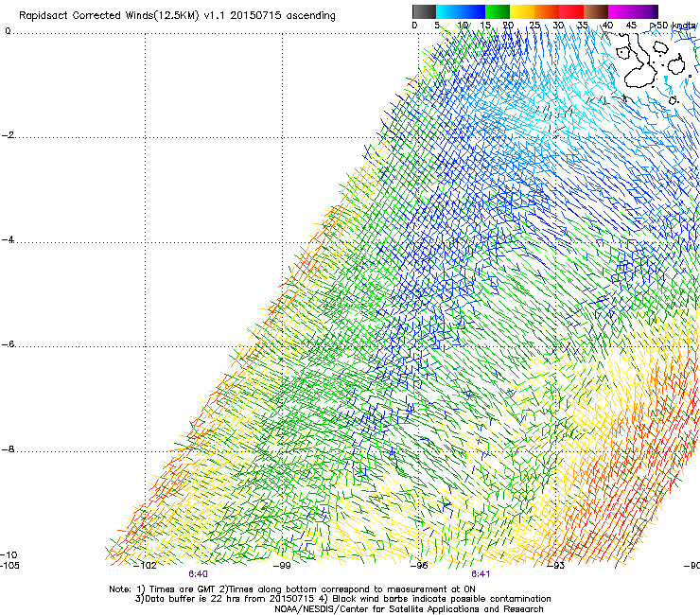This screenshot has width=700, height=615.
Task: Click the '45' legend scale label
Action: (x=631, y=26)
